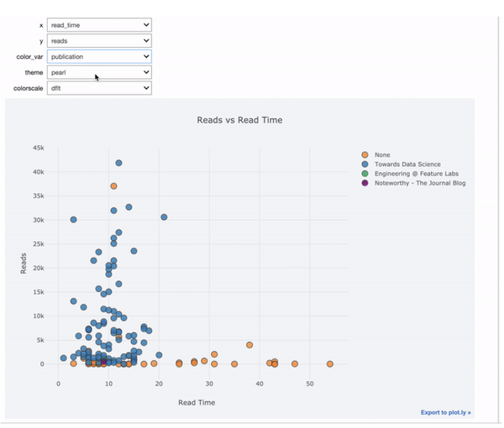Open the x variable dropdown showing read_time
Viewport: 504px width, 428px height.
tap(99, 25)
